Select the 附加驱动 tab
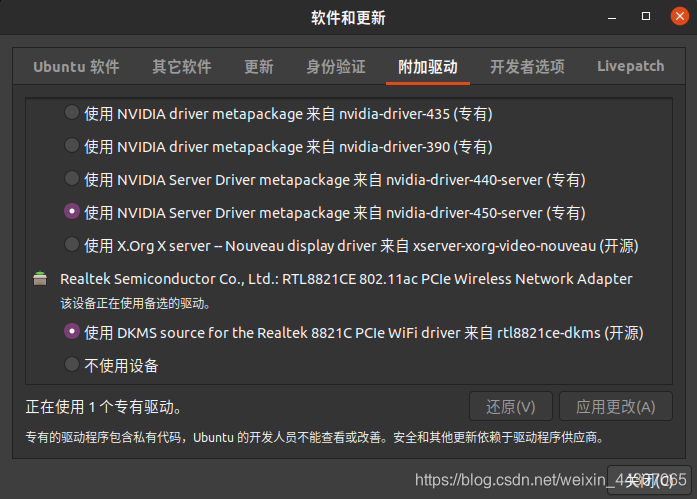The image size is (697, 499). tap(428, 67)
